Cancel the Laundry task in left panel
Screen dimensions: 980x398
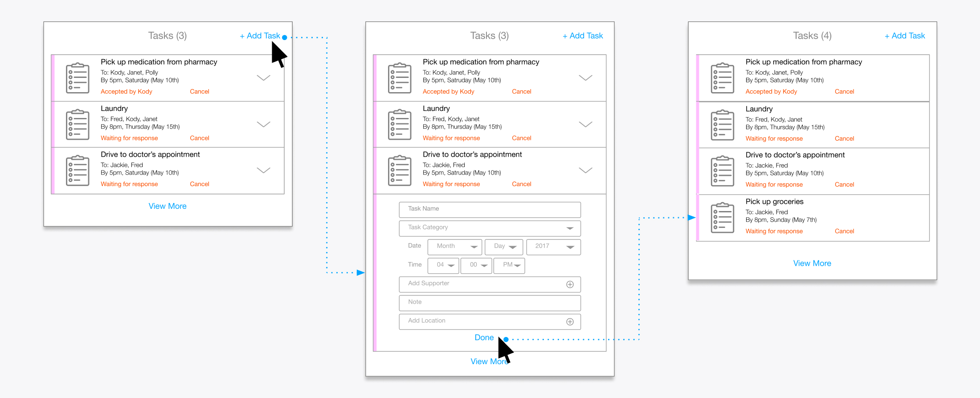click(200, 138)
